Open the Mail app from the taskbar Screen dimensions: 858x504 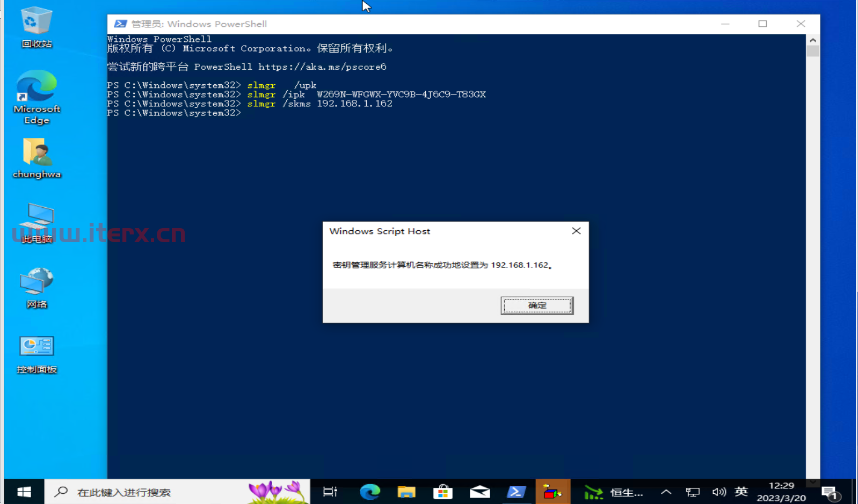point(479,492)
